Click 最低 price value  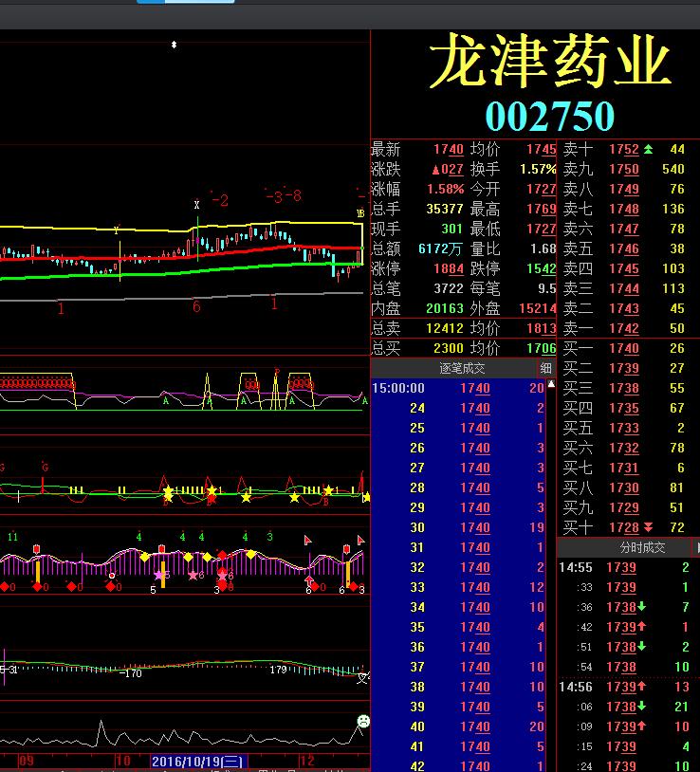541,229
